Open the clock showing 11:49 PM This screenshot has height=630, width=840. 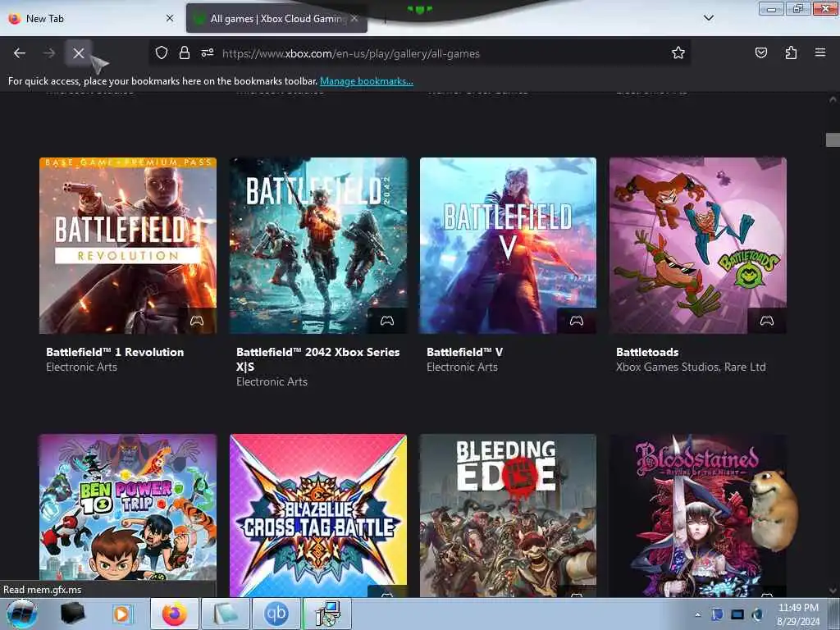pyautogui.click(x=798, y=614)
